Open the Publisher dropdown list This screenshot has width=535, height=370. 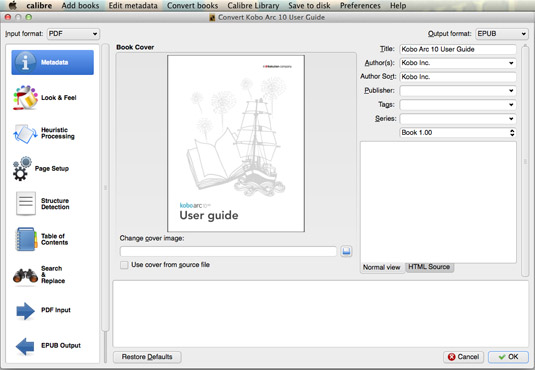458,91
